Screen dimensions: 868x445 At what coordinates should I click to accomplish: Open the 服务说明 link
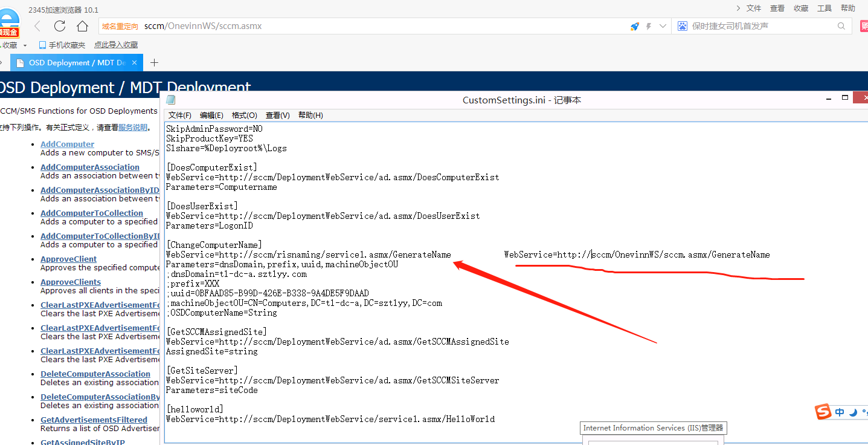point(133,128)
